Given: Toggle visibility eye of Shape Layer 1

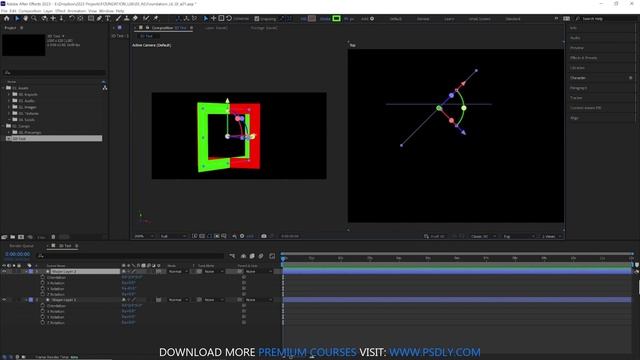Looking at the screenshot, I should pyautogui.click(x=4, y=300).
